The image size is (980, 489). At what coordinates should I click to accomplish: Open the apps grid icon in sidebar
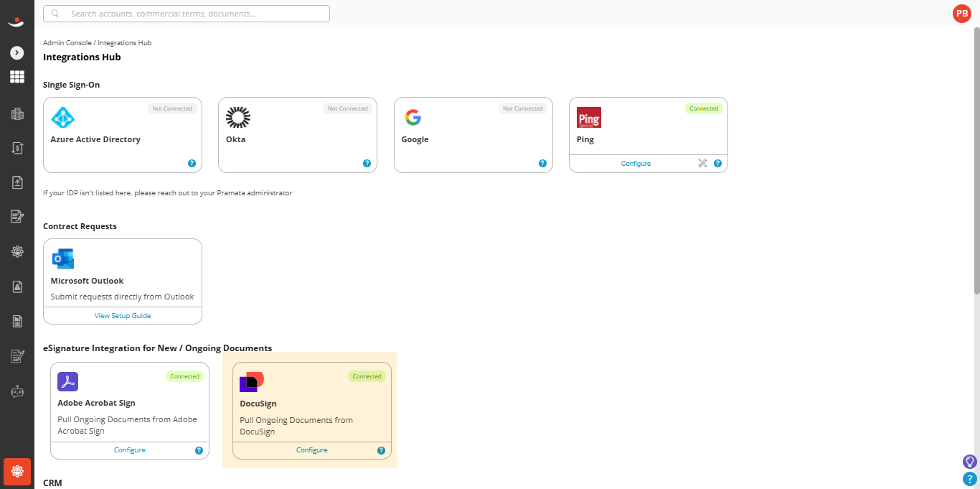pos(17,77)
